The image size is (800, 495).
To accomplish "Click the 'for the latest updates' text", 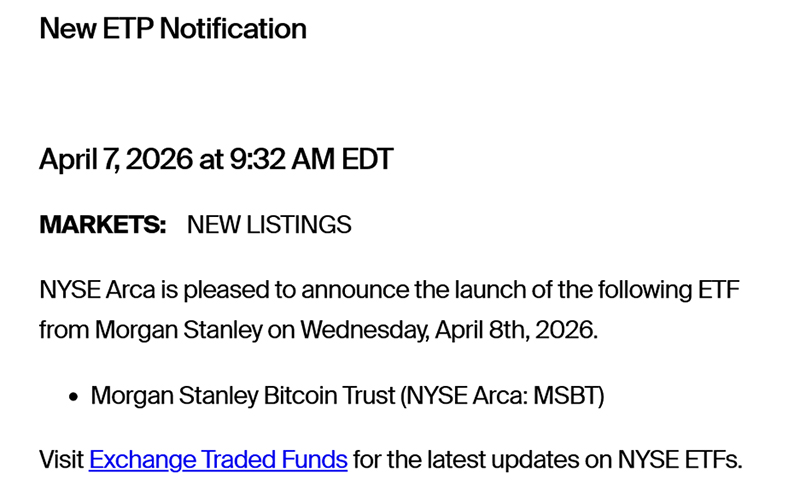I will pos(460,460).
